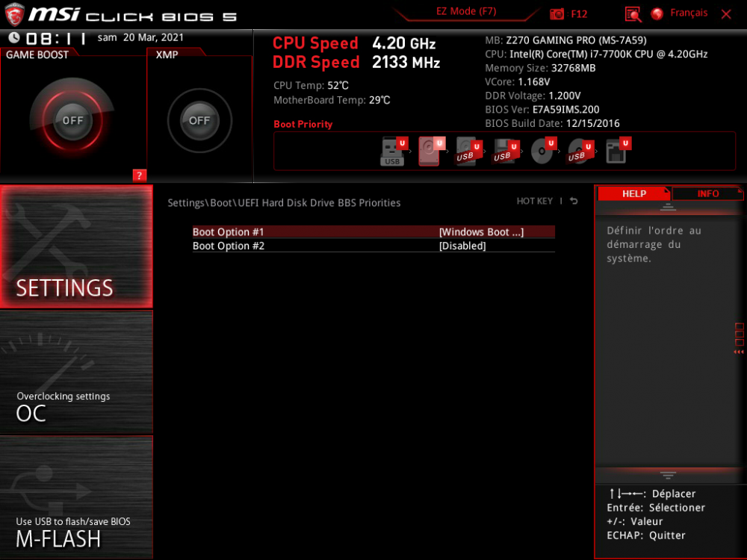Switch to the INFO tab

pyautogui.click(x=707, y=193)
